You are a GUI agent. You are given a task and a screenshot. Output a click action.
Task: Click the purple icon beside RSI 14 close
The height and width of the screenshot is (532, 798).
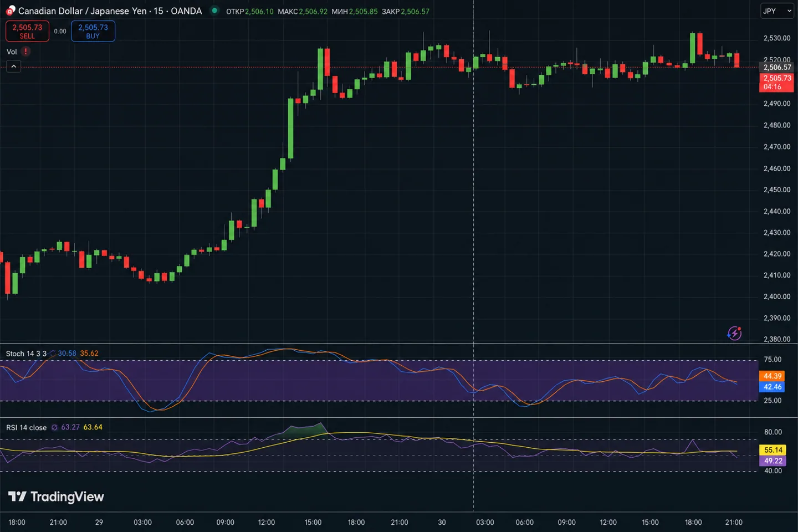pyautogui.click(x=54, y=427)
